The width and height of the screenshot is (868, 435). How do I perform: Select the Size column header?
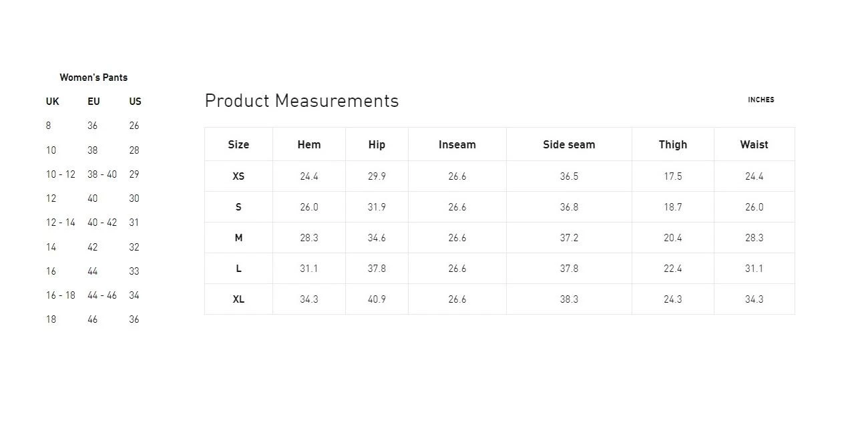coord(238,144)
